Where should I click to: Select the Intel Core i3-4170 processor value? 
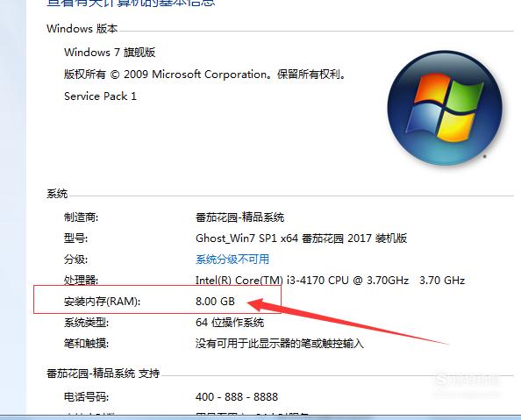point(330,280)
